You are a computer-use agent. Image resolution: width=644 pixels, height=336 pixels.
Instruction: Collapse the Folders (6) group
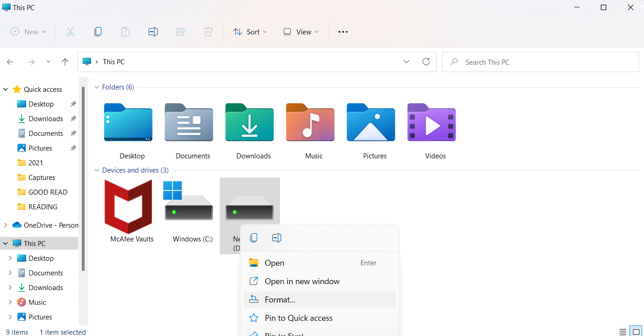(97, 87)
